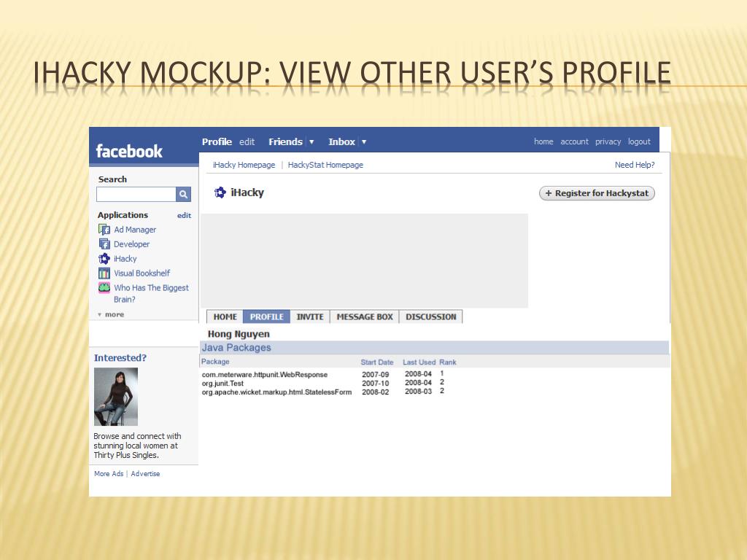Screen dimensions: 747x560
Task: Open the HackyStat Homepage link
Action: [x=325, y=165]
